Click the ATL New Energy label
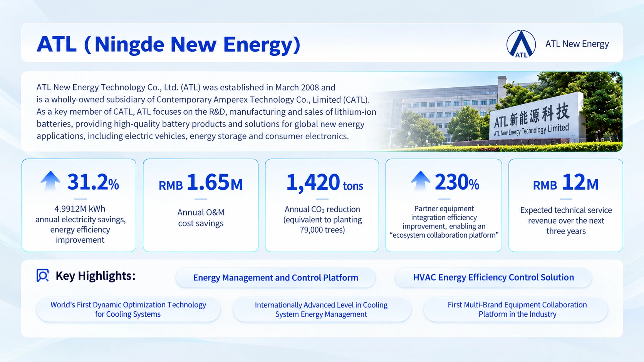The image size is (644, 362). pos(577,44)
